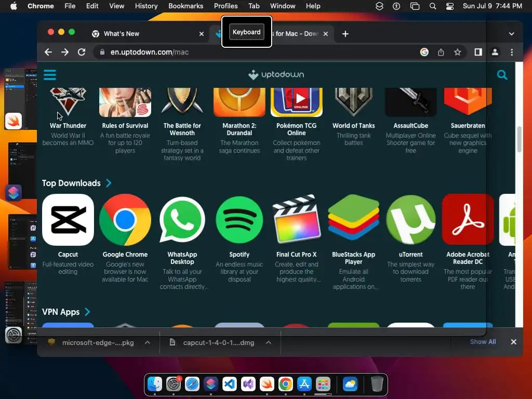Screen dimensions: 532x399
Task: Bookmark this page with star icon
Action: coord(457,52)
